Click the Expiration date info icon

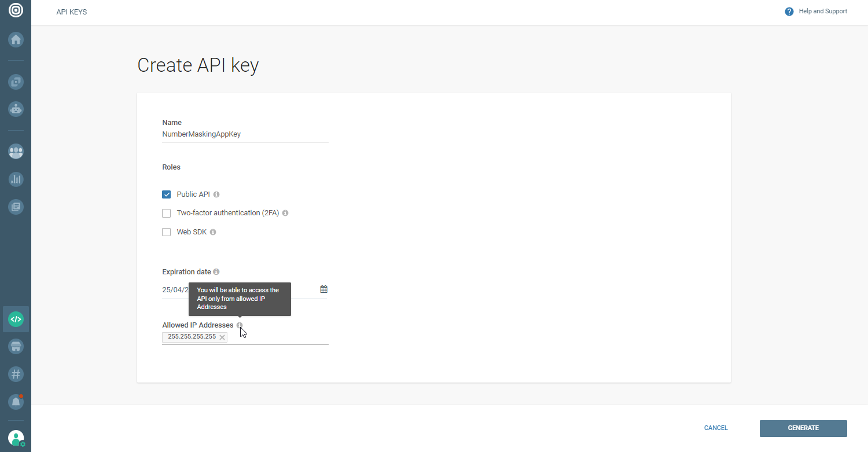[x=216, y=272]
